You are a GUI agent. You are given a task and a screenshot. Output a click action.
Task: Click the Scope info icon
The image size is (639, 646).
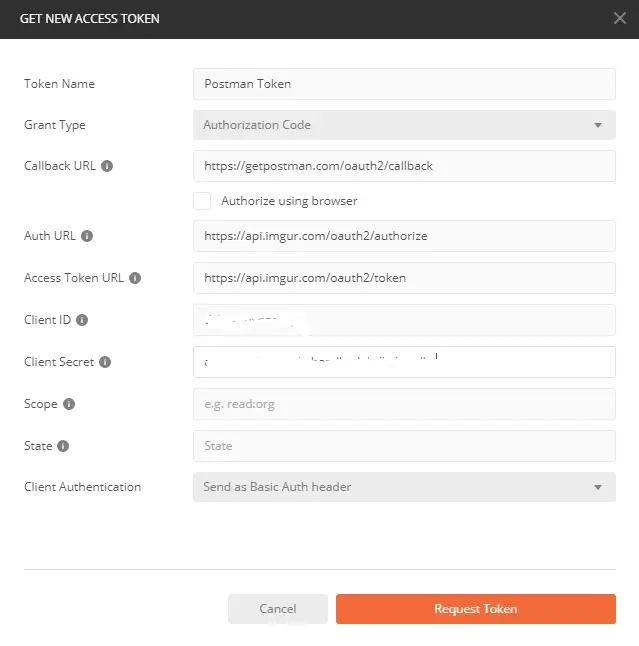[69, 404]
